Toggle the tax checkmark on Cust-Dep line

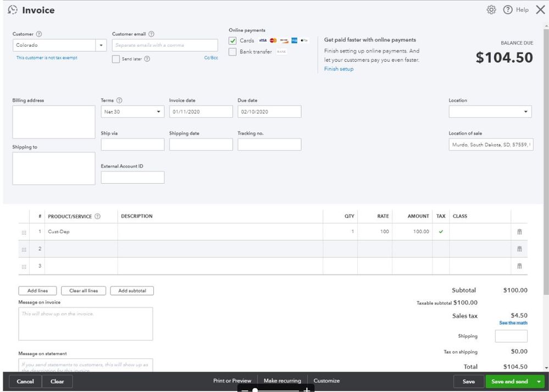pyautogui.click(x=441, y=231)
